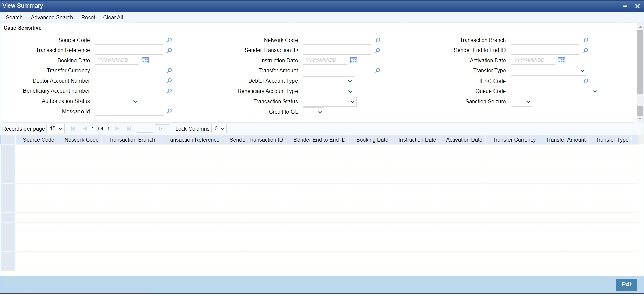Sort by Activation Date column header
Image resolution: width=644 pixels, height=296 pixels.
[x=464, y=140]
